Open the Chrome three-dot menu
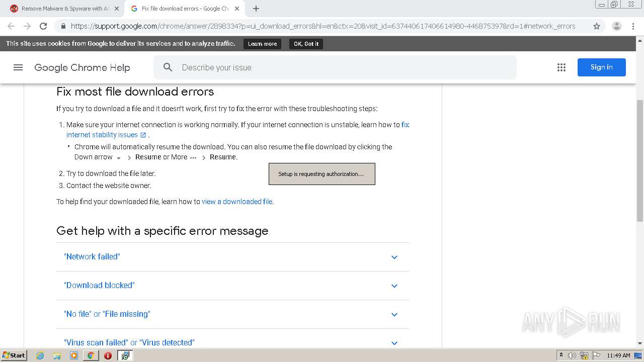644x362 pixels. tap(633, 26)
